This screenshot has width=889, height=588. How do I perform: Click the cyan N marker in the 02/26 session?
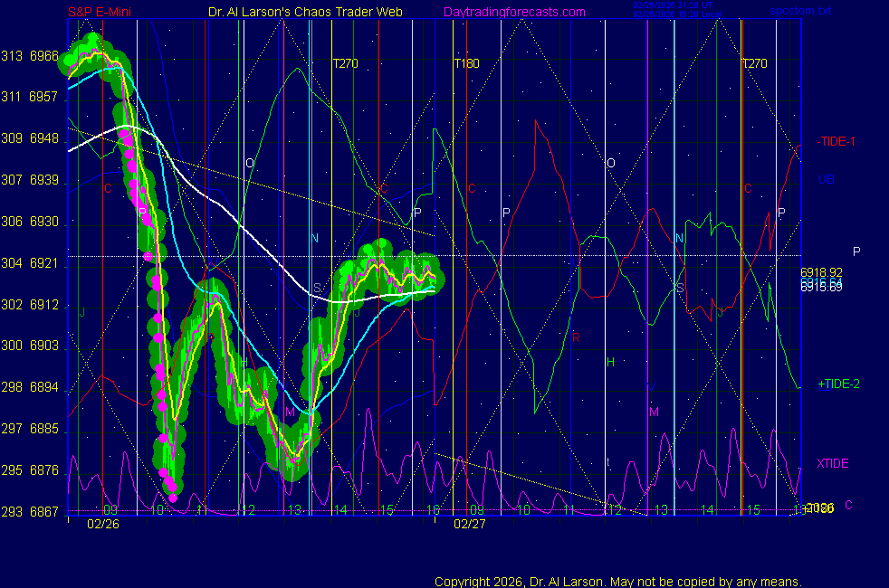[x=315, y=239]
